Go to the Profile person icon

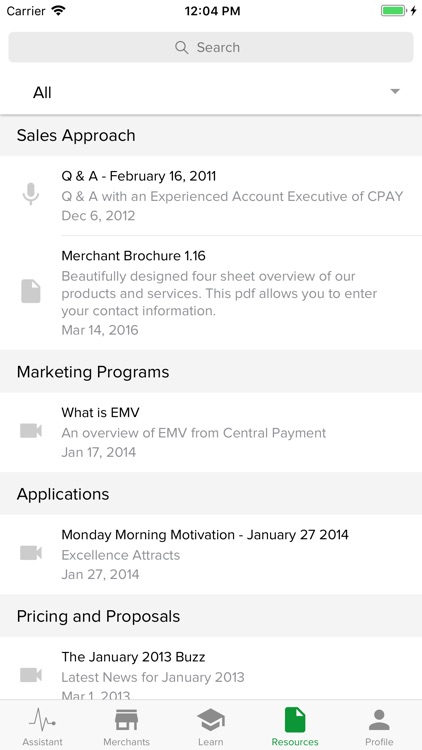379,720
